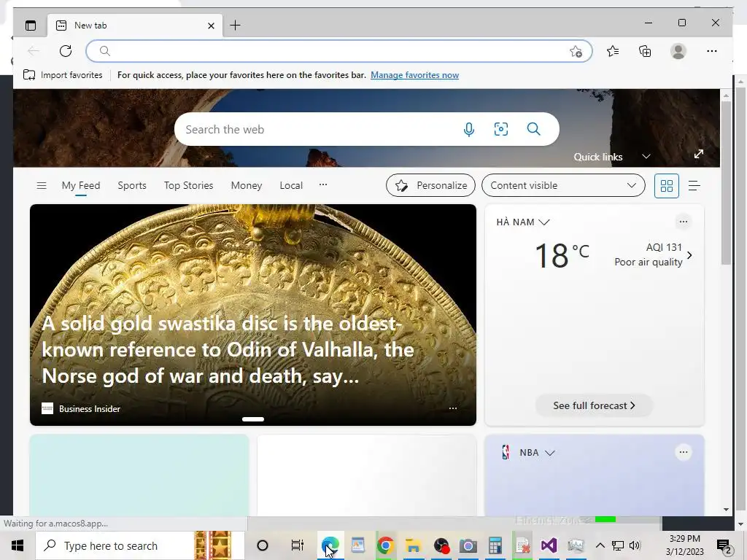Switch feed to grid view
The height and width of the screenshot is (560, 747).
coord(667,185)
